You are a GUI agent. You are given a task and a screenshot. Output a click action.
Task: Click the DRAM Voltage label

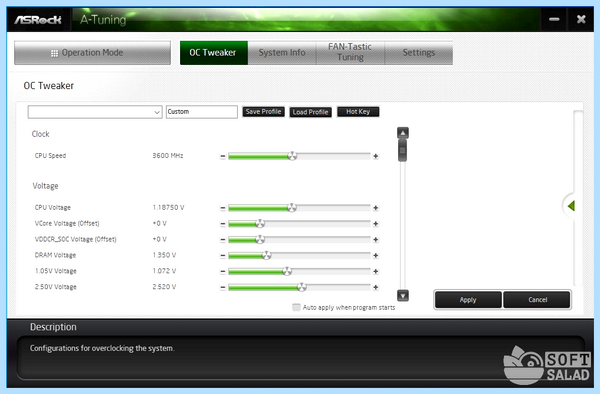(55, 255)
